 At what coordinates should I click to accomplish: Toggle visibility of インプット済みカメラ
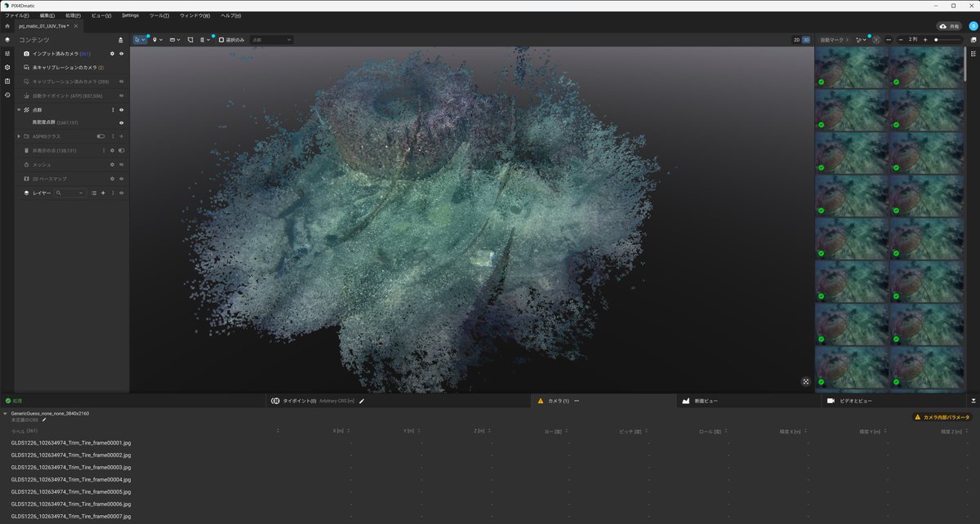tap(122, 54)
